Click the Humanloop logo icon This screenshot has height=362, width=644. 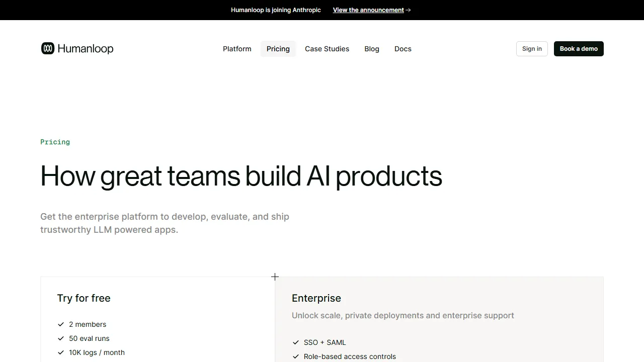(x=48, y=48)
